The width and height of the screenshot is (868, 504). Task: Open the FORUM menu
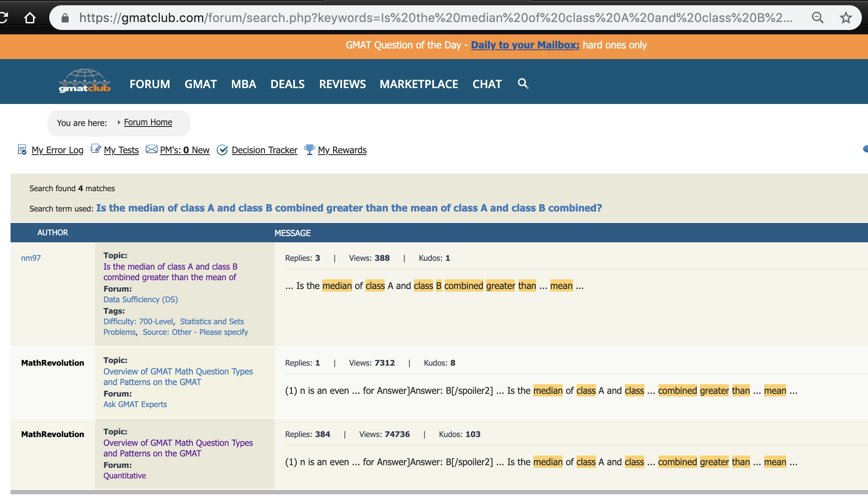tap(150, 84)
